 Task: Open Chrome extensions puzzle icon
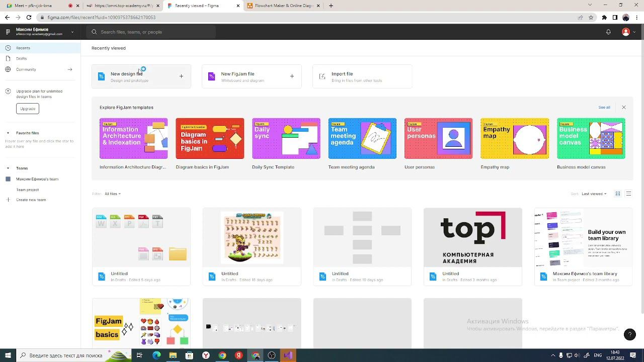coord(604,17)
